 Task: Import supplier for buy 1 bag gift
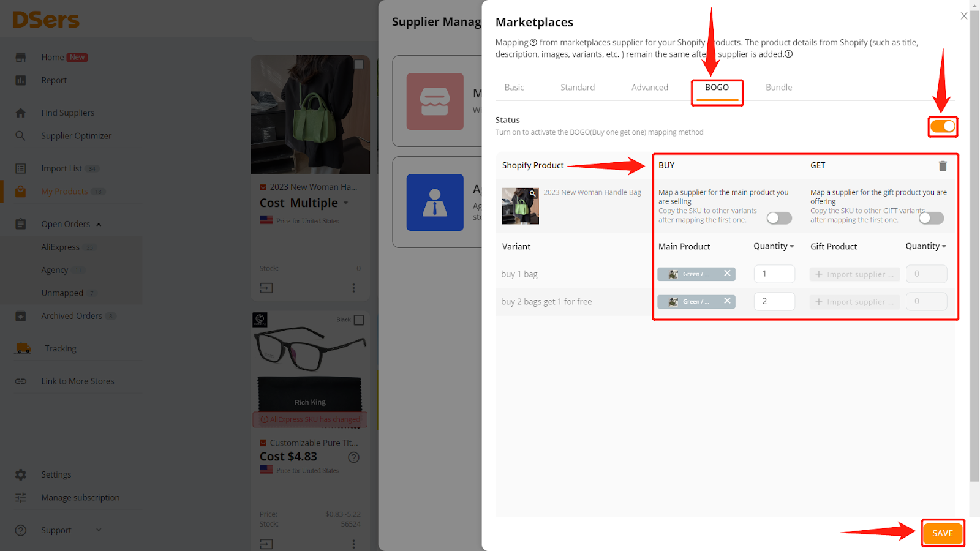pyautogui.click(x=855, y=274)
